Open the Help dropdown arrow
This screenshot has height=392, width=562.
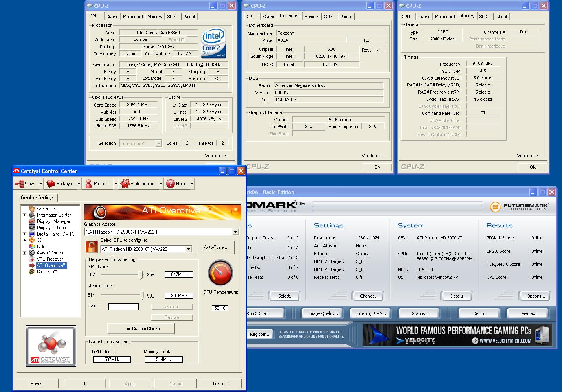192,184
